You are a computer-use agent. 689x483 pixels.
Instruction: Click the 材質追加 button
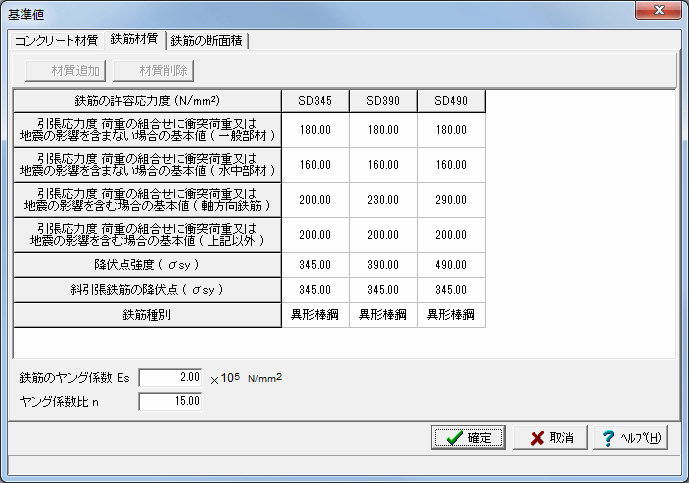[65, 71]
